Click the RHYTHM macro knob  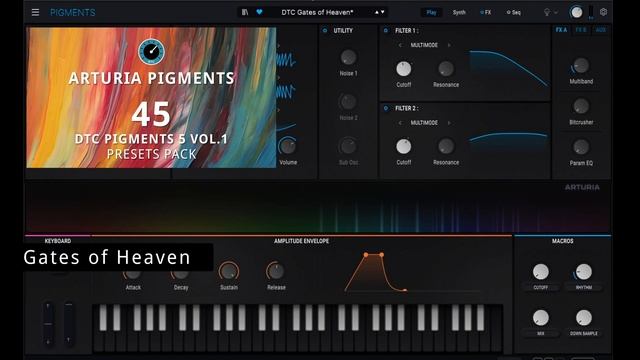pyautogui.click(x=584, y=272)
